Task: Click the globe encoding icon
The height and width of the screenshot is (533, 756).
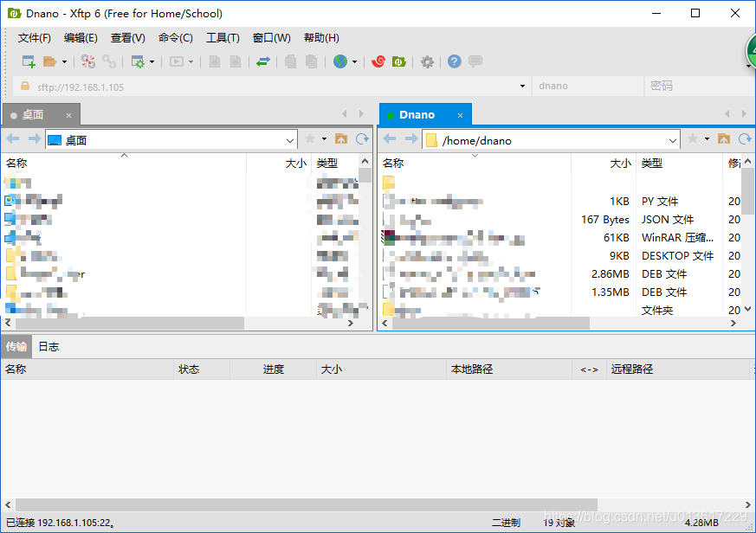Action: point(340,61)
